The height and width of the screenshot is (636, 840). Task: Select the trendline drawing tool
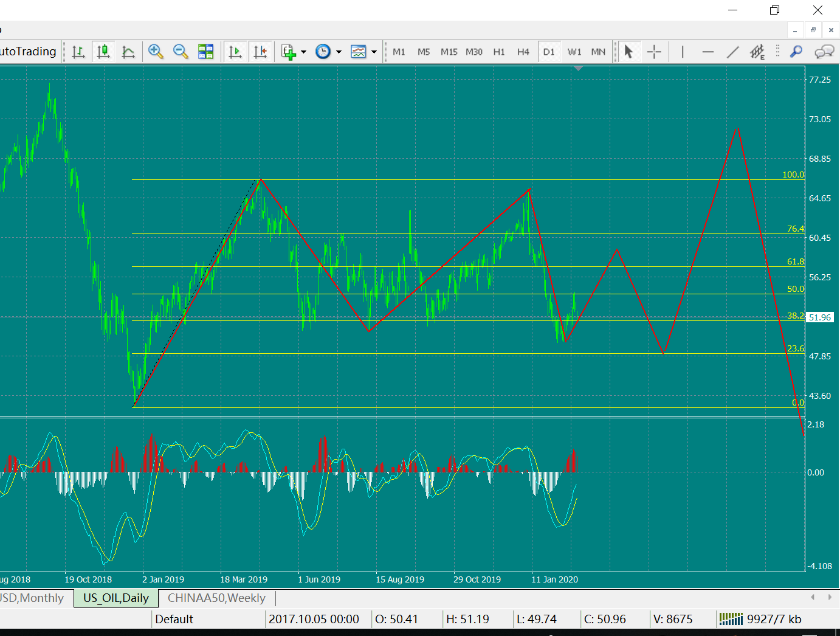tap(733, 52)
